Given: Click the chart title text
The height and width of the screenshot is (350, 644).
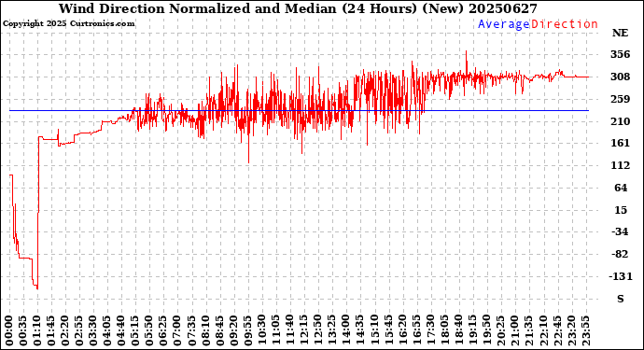Looking at the screenshot, I should tap(298, 8).
